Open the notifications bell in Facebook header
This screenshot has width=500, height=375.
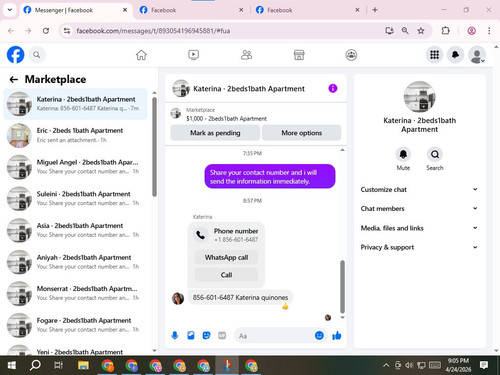pyautogui.click(x=456, y=55)
